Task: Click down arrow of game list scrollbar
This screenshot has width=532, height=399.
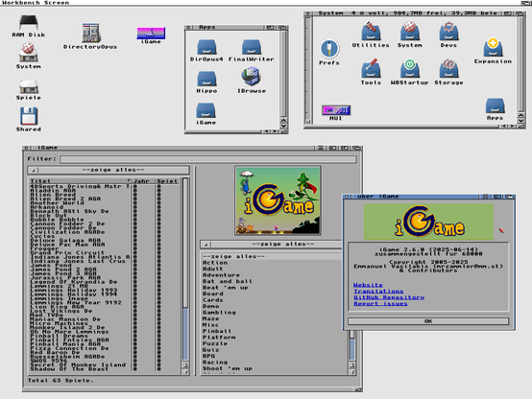Action: click(x=185, y=372)
